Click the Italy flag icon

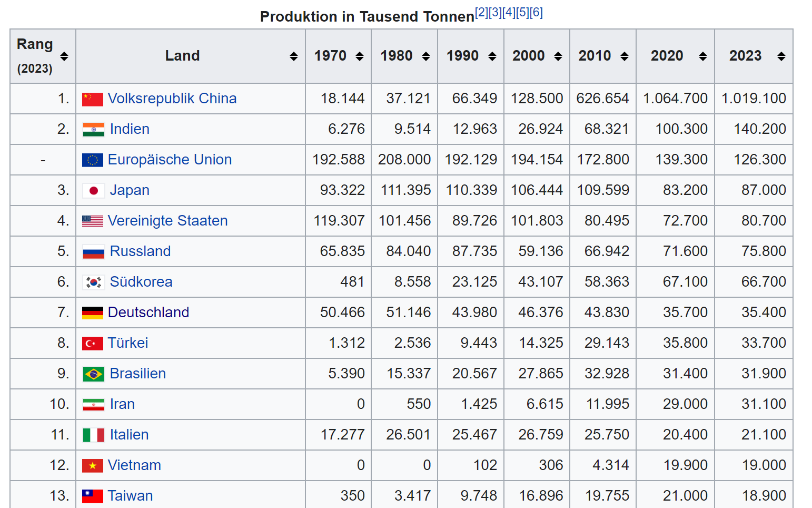[x=94, y=435]
